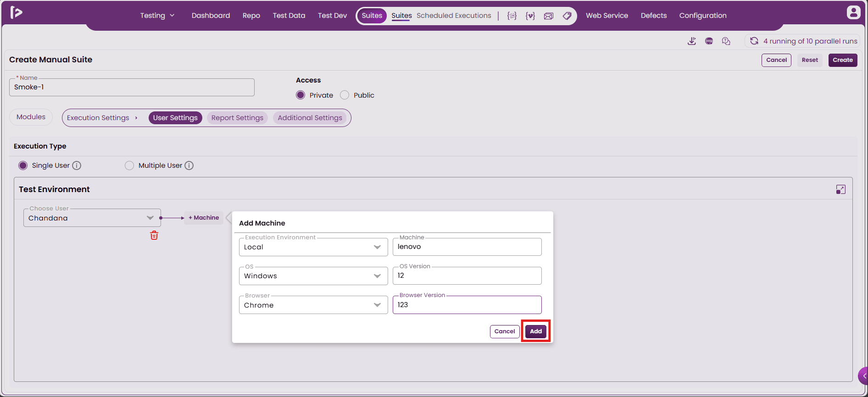Open the Testing project dropdown
The width and height of the screenshot is (868, 397).
coord(157,16)
